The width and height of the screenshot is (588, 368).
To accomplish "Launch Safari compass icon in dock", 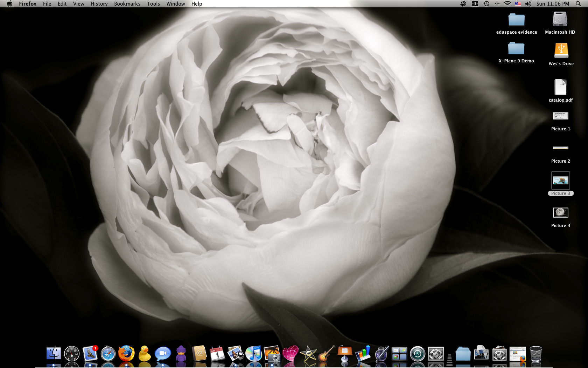I will click(x=108, y=354).
